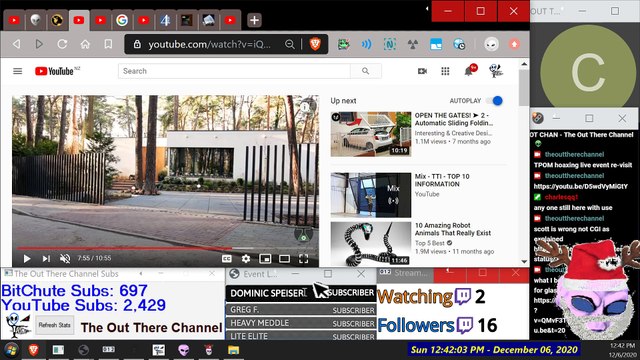This screenshot has width=640, height=360.
Task: Activate miniplayer mode
Action: (265, 259)
